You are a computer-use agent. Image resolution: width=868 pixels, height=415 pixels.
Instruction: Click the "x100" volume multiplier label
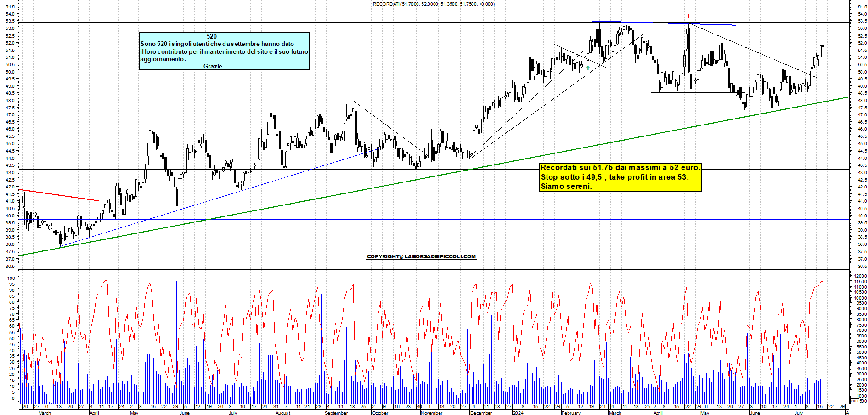click(x=854, y=401)
